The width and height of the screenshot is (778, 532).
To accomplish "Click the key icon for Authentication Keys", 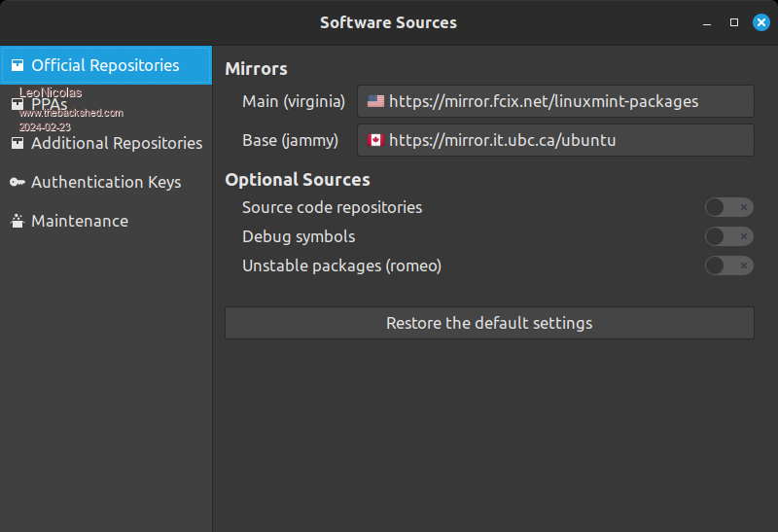I will 18,182.
